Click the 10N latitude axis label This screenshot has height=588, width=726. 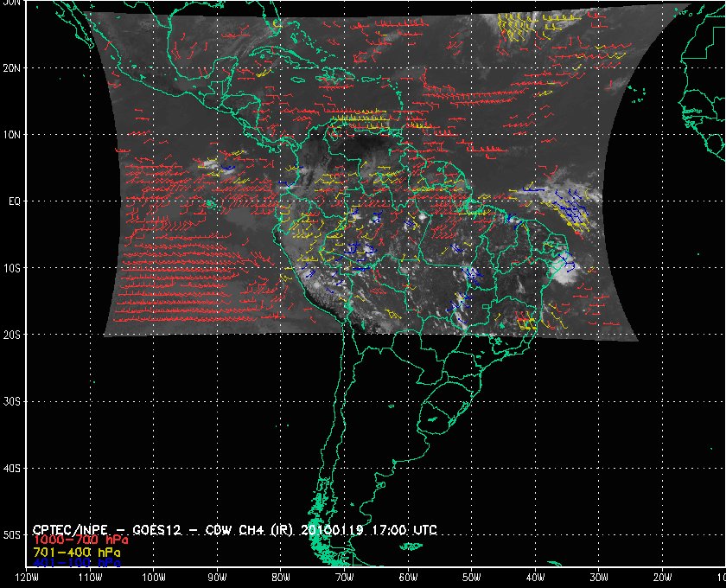(12, 134)
